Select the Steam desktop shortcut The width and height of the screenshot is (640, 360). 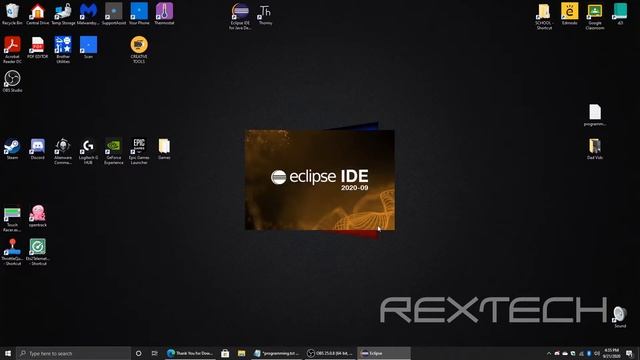[x=12, y=149]
